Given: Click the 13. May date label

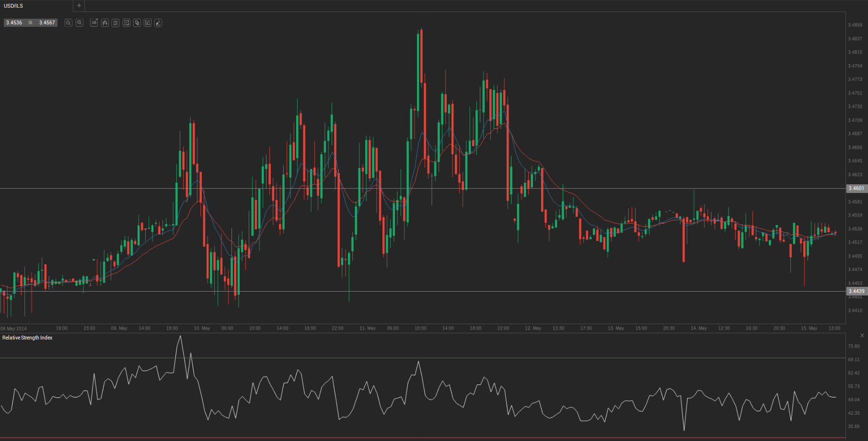Looking at the screenshot, I should tap(616, 328).
